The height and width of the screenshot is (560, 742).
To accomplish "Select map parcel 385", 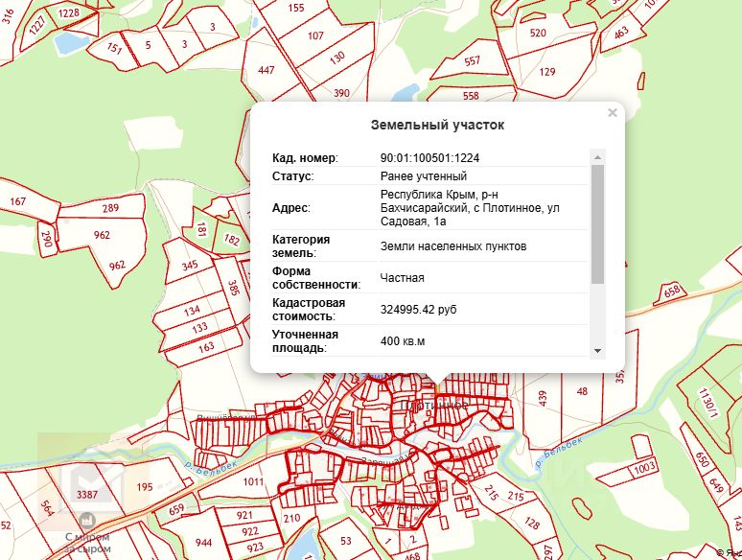I will (x=233, y=288).
